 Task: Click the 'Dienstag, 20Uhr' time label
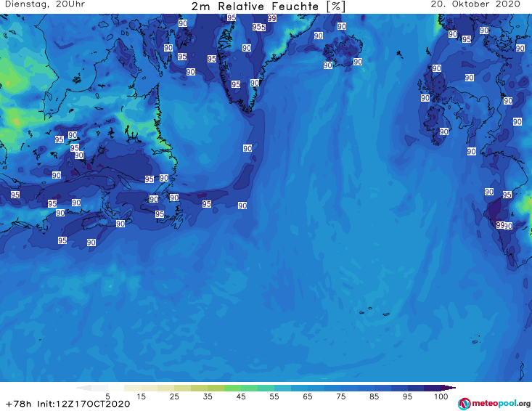click(45, 4)
